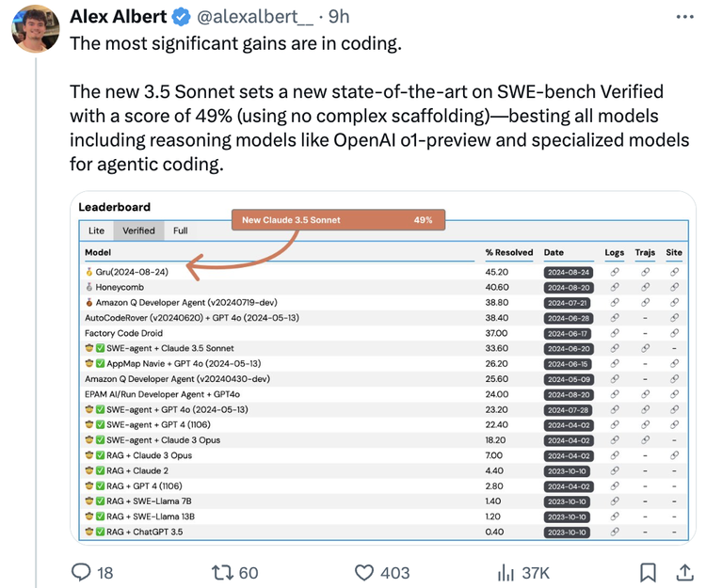Switch to the Full leaderboard tab
Image resolution: width=706 pixels, height=588 pixels.
click(181, 230)
